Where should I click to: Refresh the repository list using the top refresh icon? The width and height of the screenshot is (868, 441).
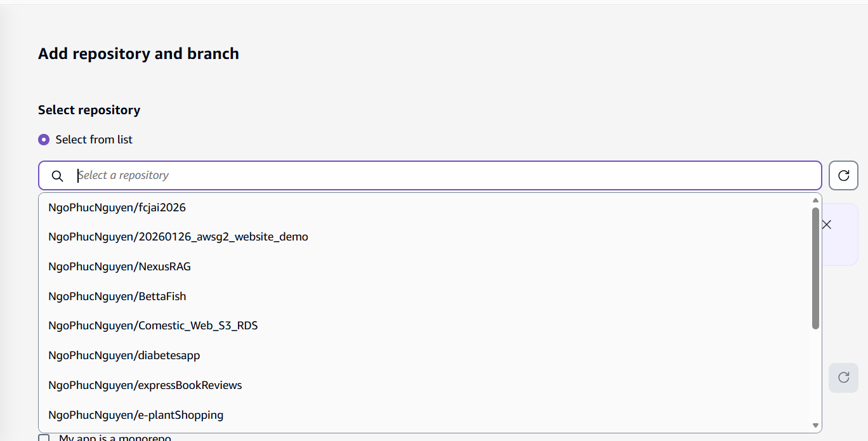click(x=843, y=175)
